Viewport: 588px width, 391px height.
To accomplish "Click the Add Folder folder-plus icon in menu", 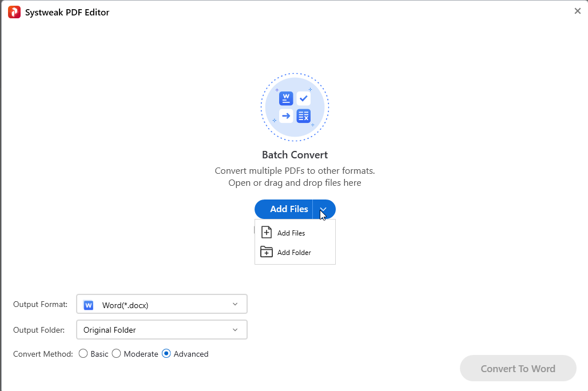I will coord(267,252).
